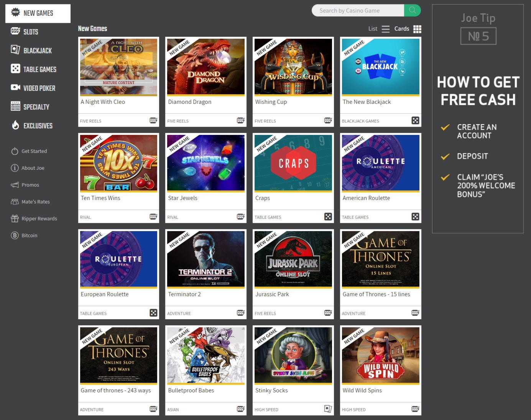Open the American Roulette thumbnail
531x420 pixels.
coord(381,163)
